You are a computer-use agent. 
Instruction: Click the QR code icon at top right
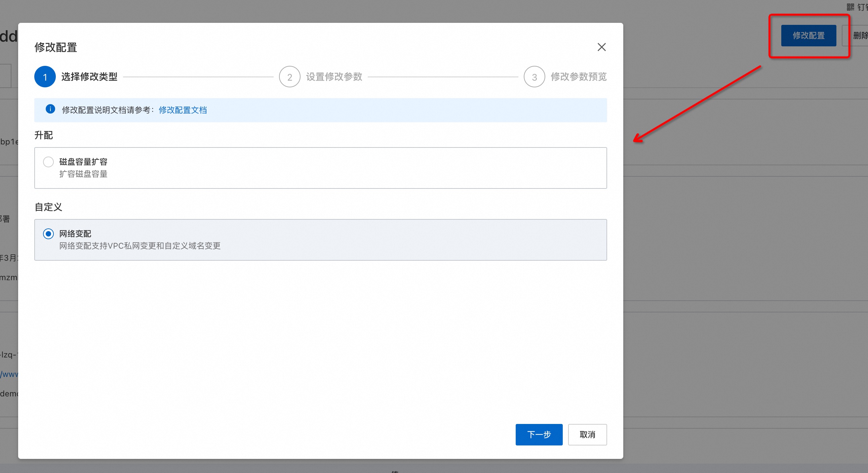pyautogui.click(x=850, y=7)
